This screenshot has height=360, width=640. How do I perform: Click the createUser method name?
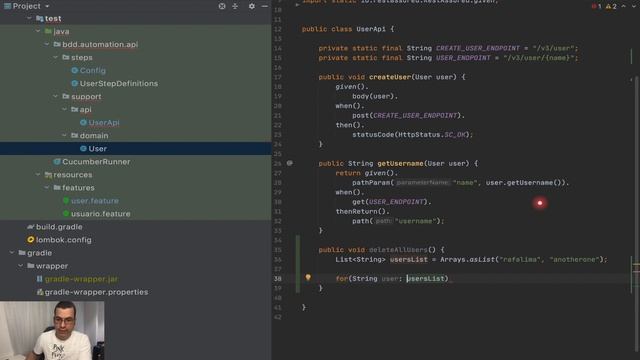(x=390, y=77)
